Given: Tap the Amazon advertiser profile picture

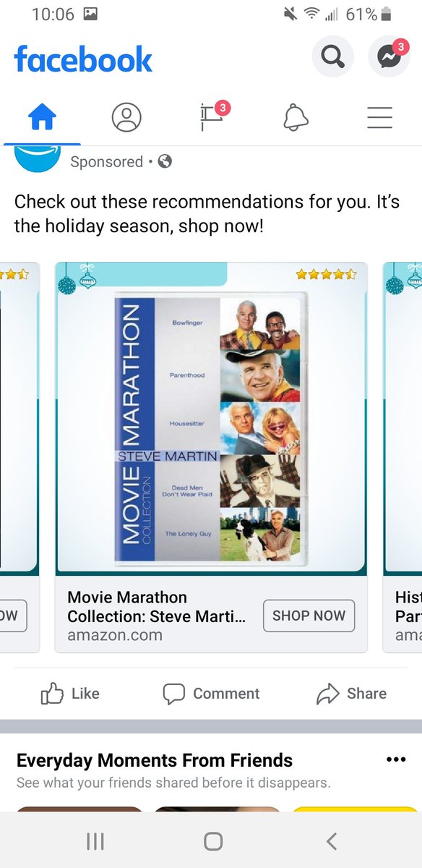Looking at the screenshot, I should 38,158.
